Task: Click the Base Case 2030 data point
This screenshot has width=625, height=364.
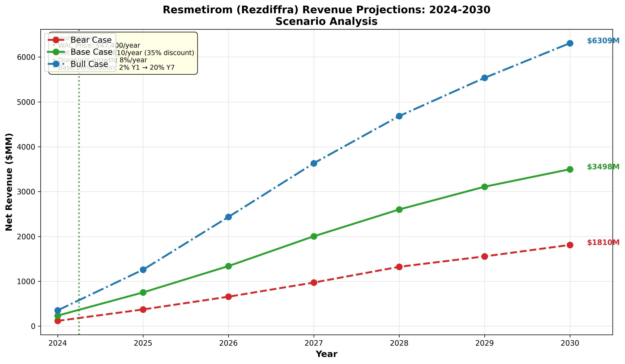Action: pos(570,169)
